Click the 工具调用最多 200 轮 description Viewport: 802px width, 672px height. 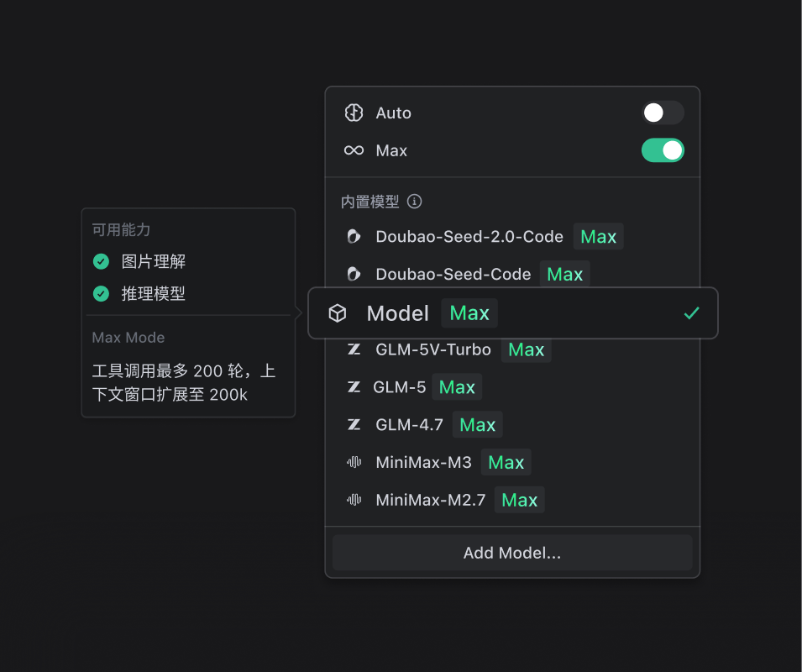click(184, 382)
